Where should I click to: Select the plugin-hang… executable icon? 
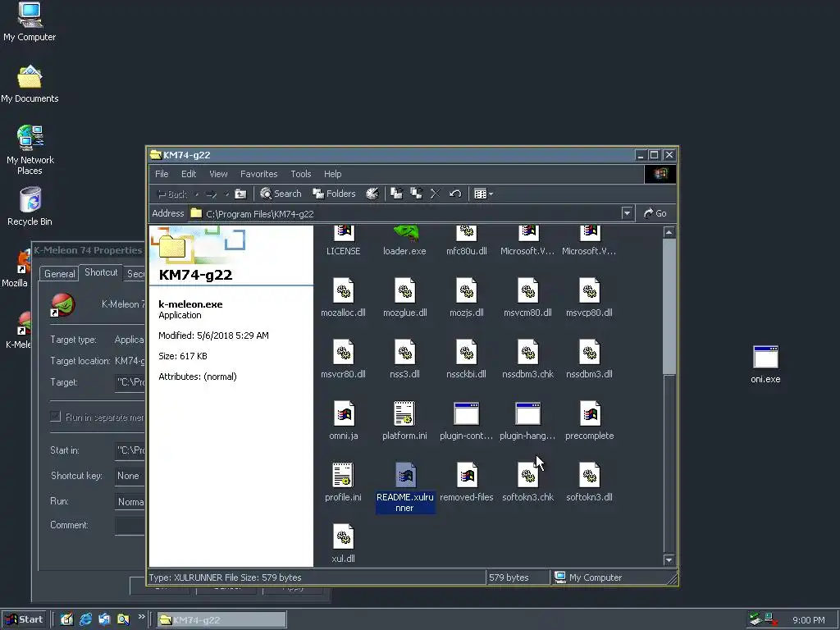(x=527, y=414)
